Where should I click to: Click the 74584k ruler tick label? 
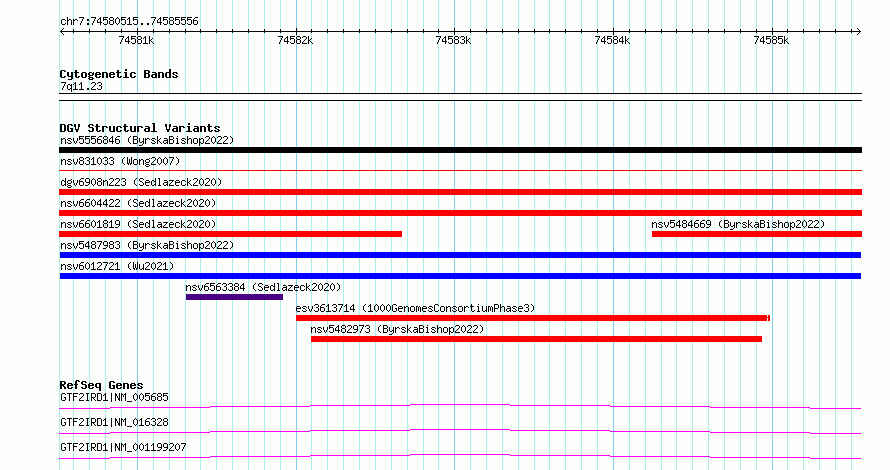pos(612,40)
